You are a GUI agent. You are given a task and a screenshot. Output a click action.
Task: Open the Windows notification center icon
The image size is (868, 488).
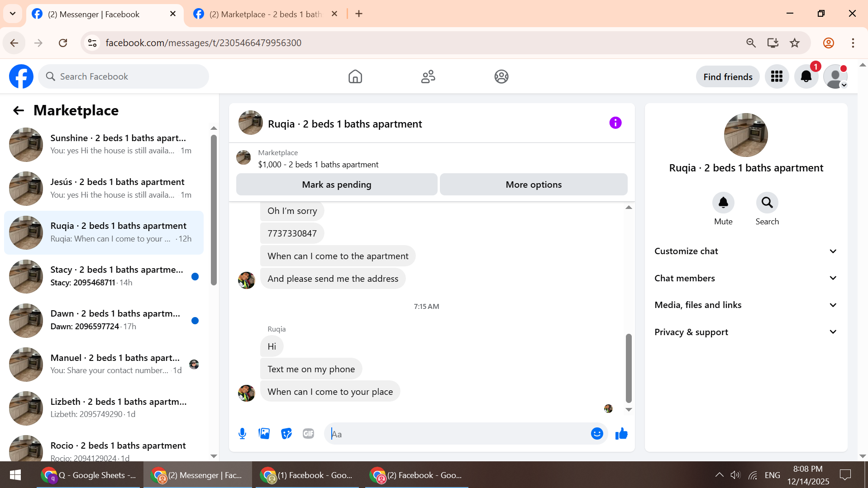point(845,475)
